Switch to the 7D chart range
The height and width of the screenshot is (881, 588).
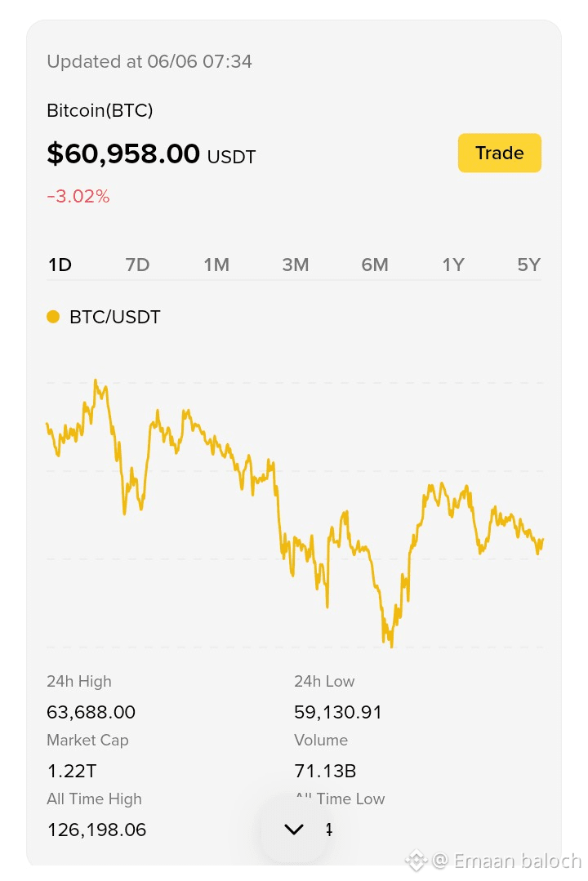point(137,265)
